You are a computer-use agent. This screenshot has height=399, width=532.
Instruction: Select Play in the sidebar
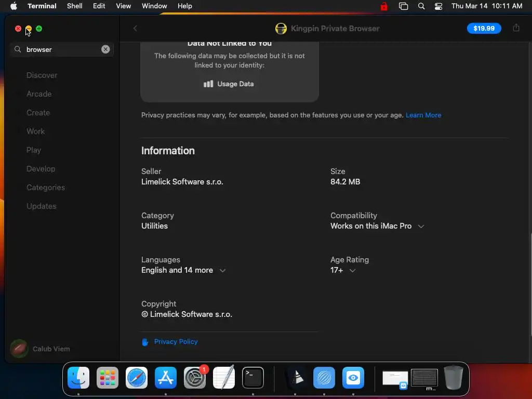(x=34, y=150)
